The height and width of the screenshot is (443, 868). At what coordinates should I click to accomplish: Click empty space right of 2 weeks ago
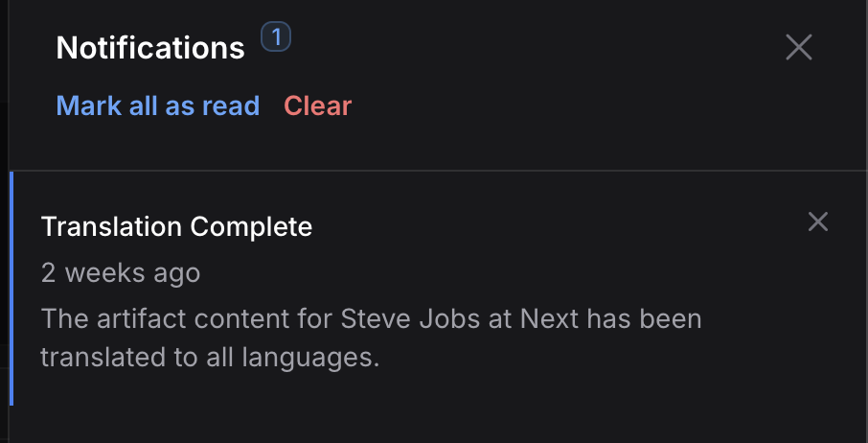(479, 272)
